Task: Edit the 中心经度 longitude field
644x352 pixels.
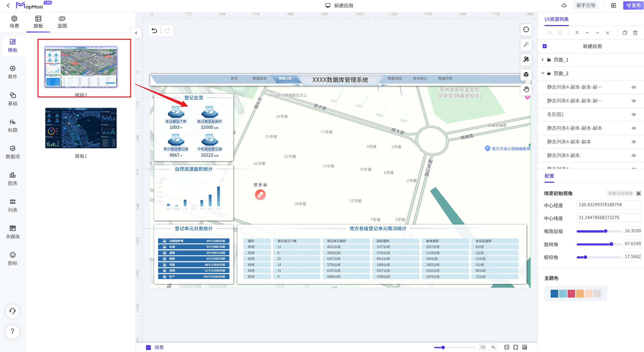Action: 609,205
